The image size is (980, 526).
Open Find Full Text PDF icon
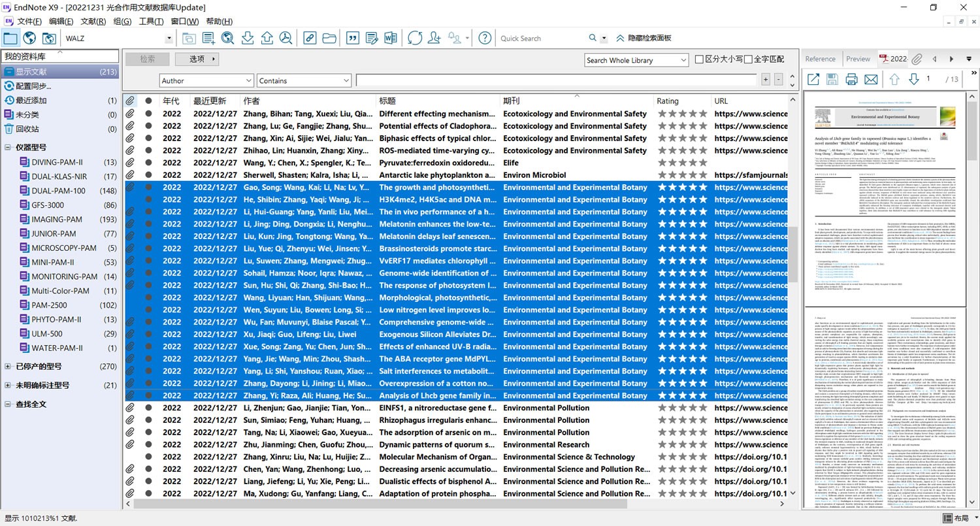(x=286, y=38)
